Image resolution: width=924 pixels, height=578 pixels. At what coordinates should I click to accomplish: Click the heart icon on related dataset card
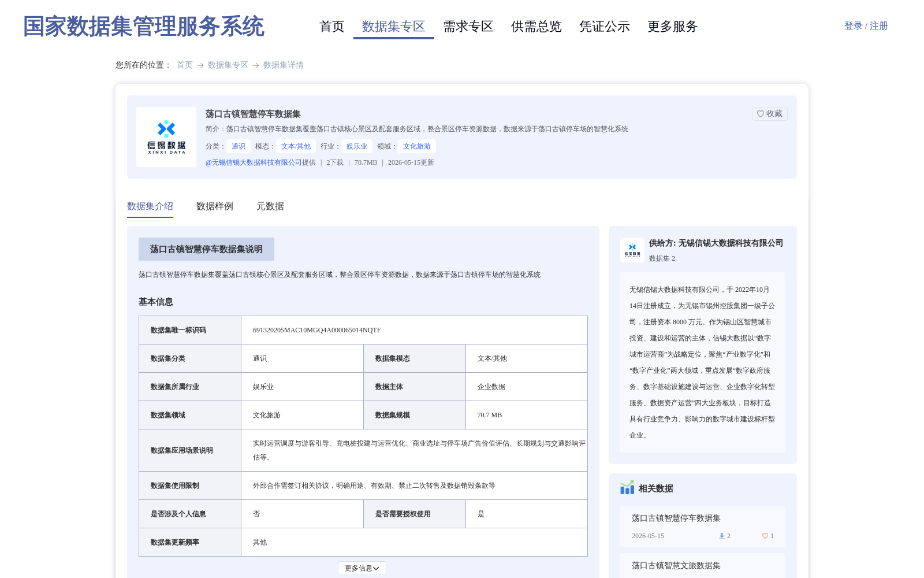pos(765,536)
